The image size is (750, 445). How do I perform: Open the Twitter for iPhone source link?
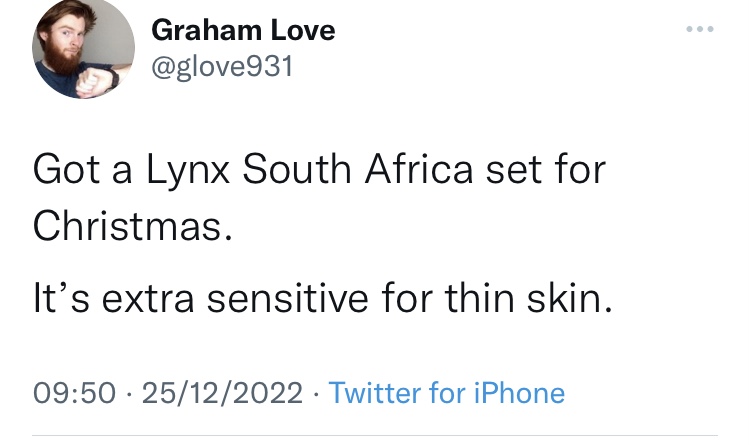(x=447, y=393)
